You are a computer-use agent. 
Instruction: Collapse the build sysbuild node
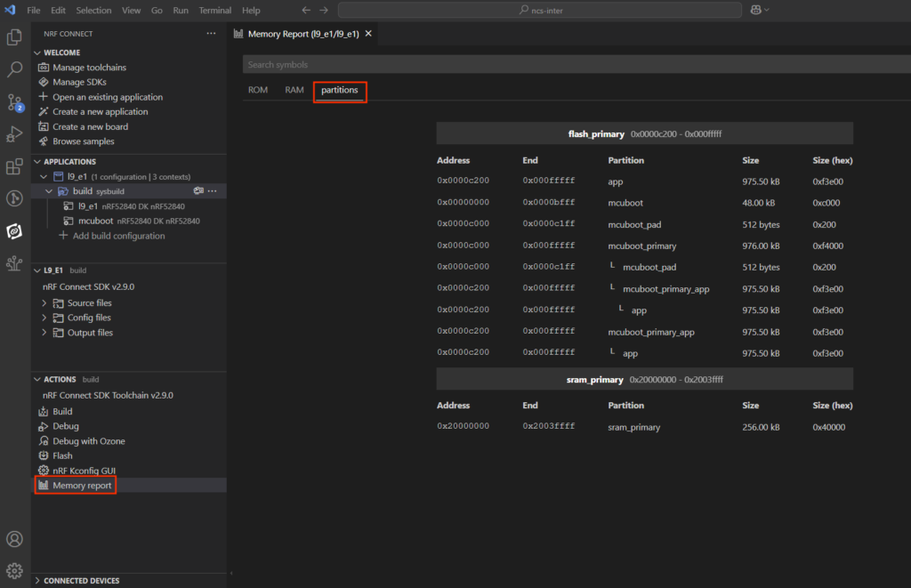pos(49,191)
